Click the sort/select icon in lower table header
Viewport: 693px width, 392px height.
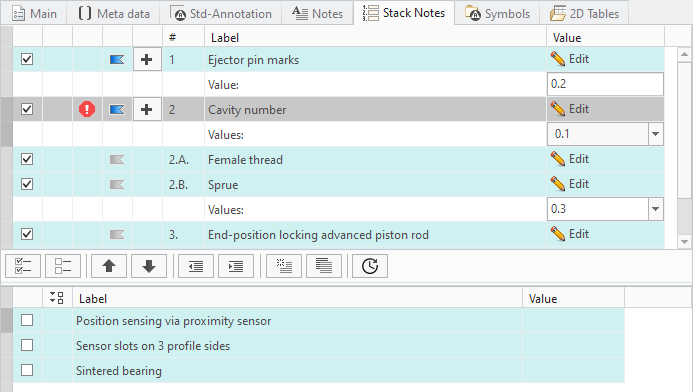click(57, 298)
